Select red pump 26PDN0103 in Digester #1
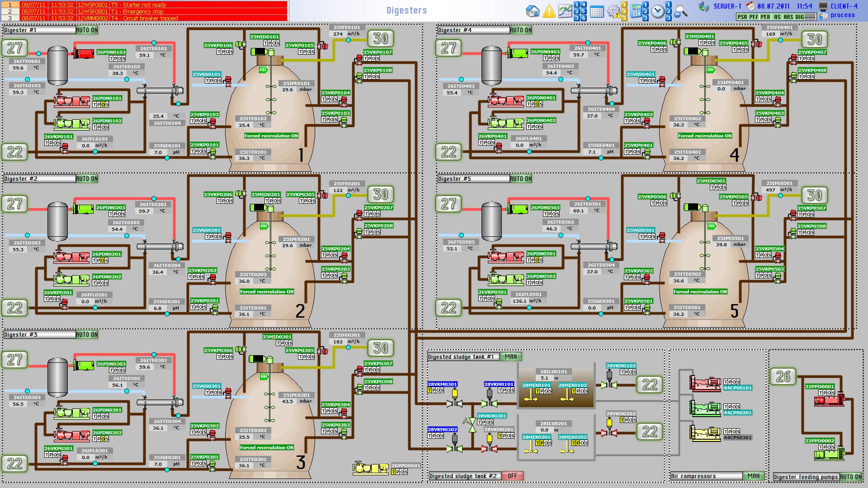Viewport: 868px width, 488px height. point(84,53)
